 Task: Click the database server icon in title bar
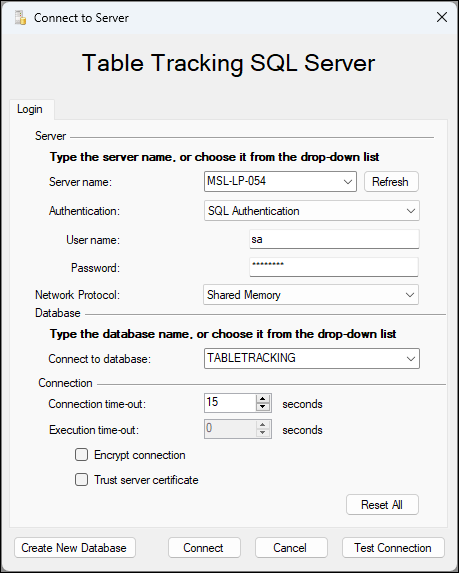click(x=20, y=18)
